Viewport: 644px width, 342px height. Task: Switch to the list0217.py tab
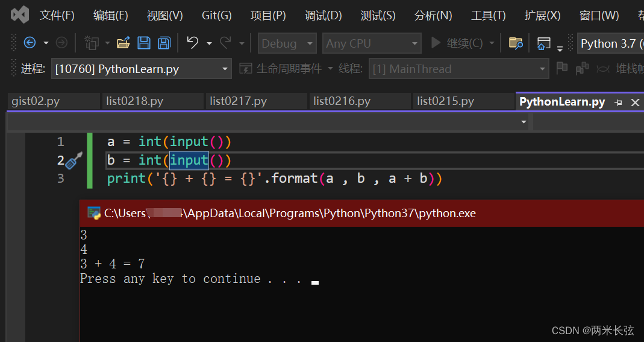[256, 101]
